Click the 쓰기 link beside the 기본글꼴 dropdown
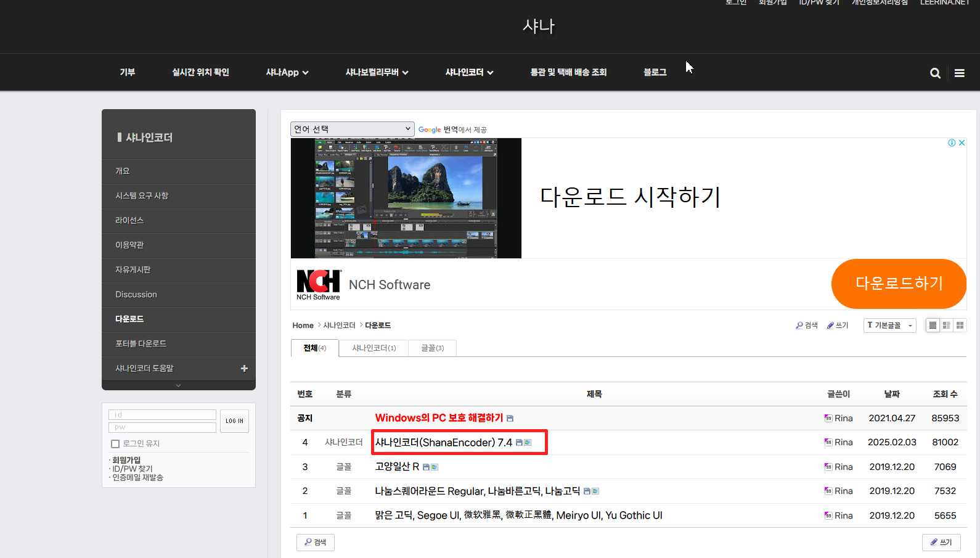The height and width of the screenshot is (558, 980). (x=838, y=325)
